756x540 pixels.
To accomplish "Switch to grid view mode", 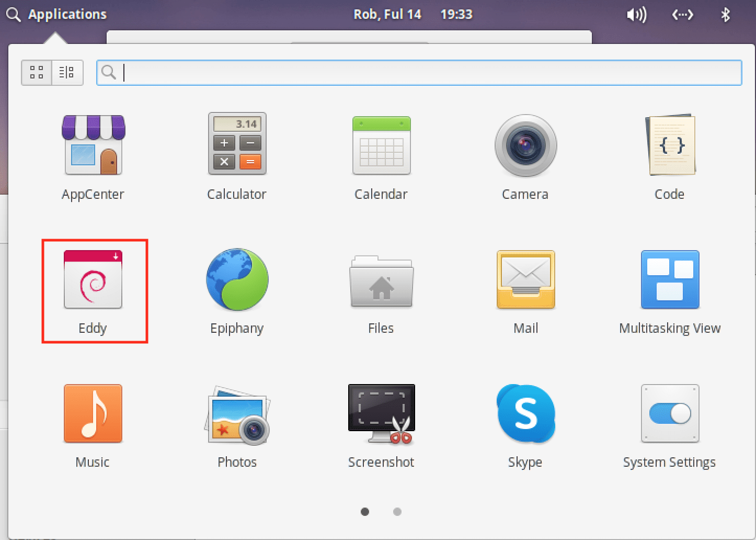I will (x=37, y=72).
